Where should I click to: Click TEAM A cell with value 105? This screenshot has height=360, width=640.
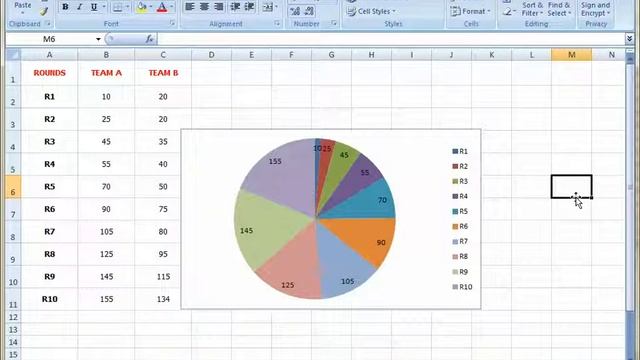coord(106,232)
